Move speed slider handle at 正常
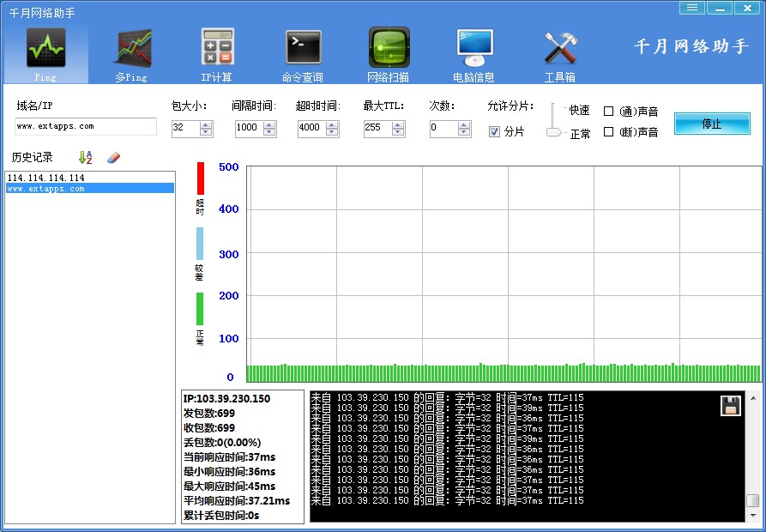 point(554,132)
